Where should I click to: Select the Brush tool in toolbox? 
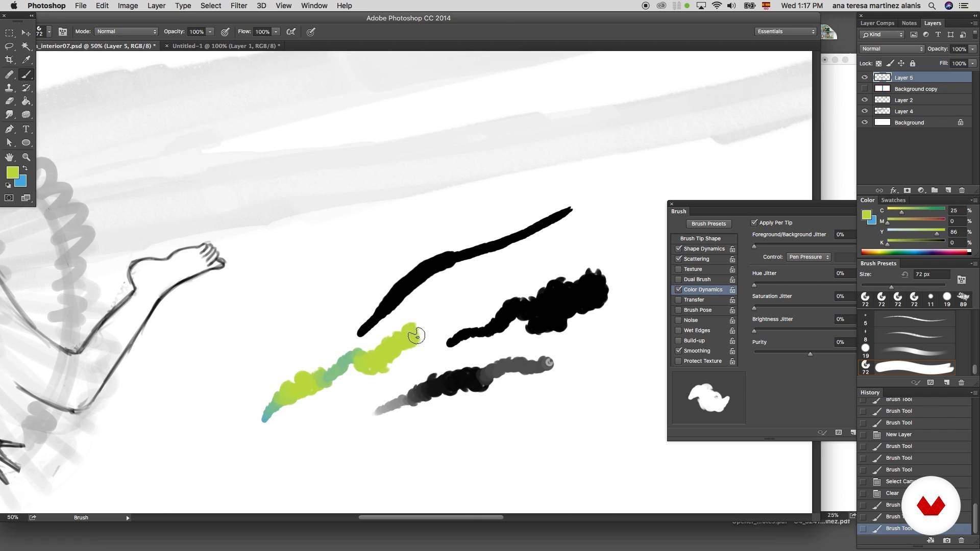[26, 74]
